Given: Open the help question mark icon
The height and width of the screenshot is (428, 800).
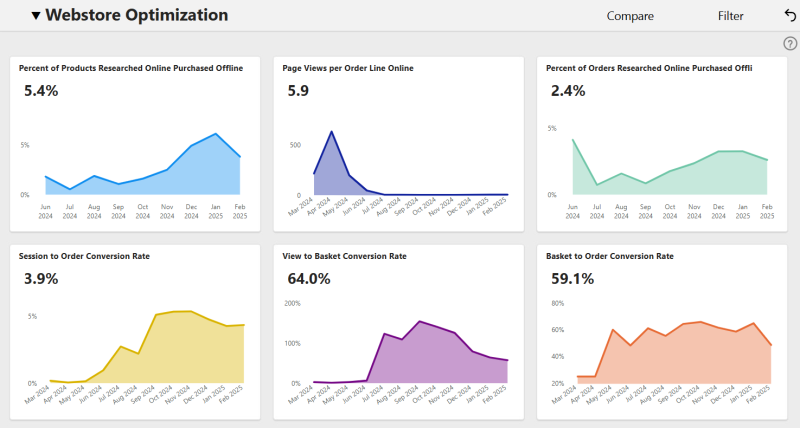Looking at the screenshot, I should 790,44.
